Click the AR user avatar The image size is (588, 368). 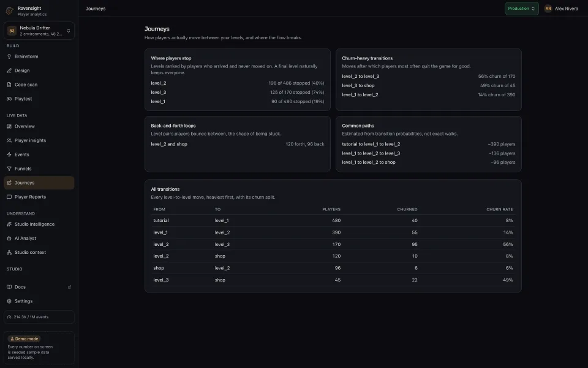point(548,8)
